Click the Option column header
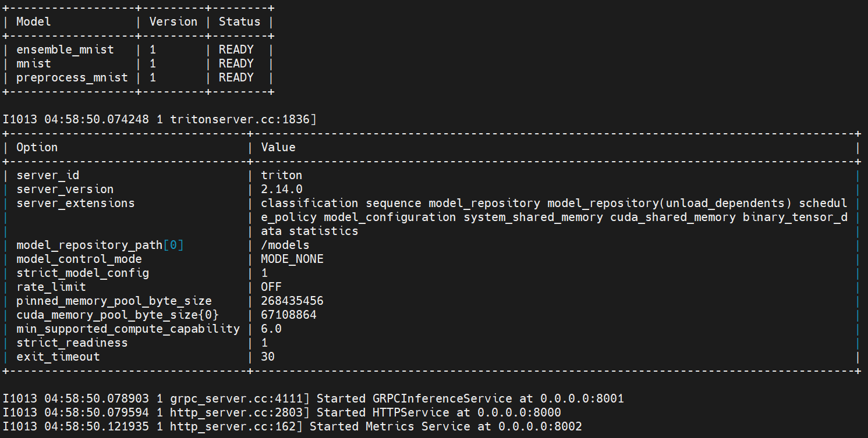Image resolution: width=868 pixels, height=438 pixels. point(37,147)
